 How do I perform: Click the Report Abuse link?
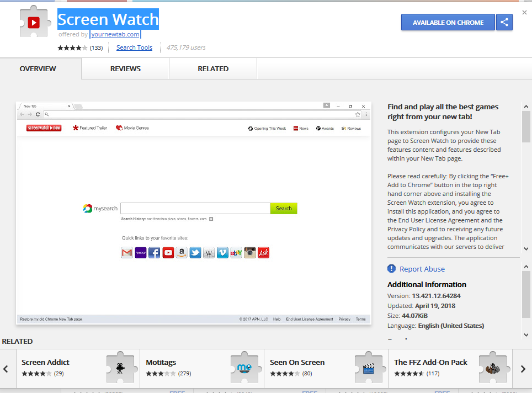tap(422, 269)
